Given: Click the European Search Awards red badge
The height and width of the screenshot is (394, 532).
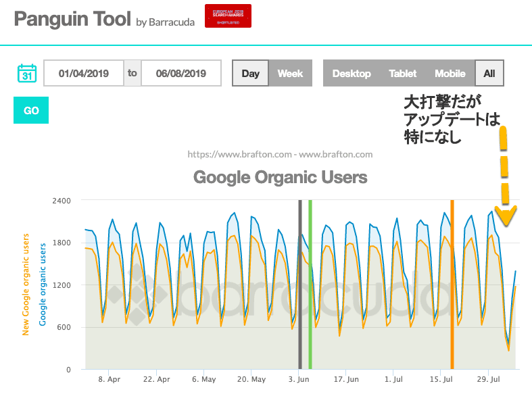Looking at the screenshot, I should (x=228, y=16).
